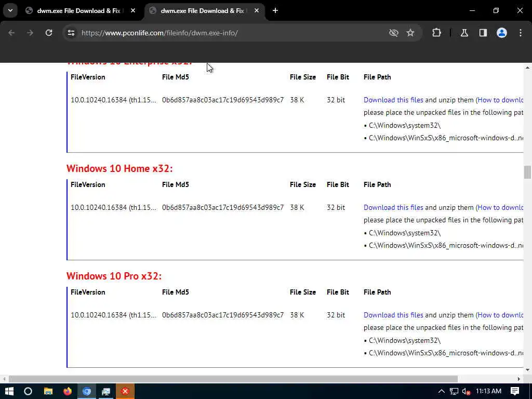Viewport: 532px width, 399px height.
Task: Click C:\Windows\system32\ path under Home x32
Action: tap(404, 233)
